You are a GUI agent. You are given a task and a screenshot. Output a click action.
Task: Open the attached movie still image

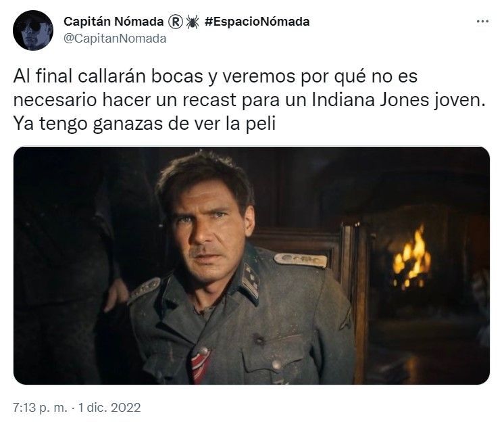click(x=251, y=266)
